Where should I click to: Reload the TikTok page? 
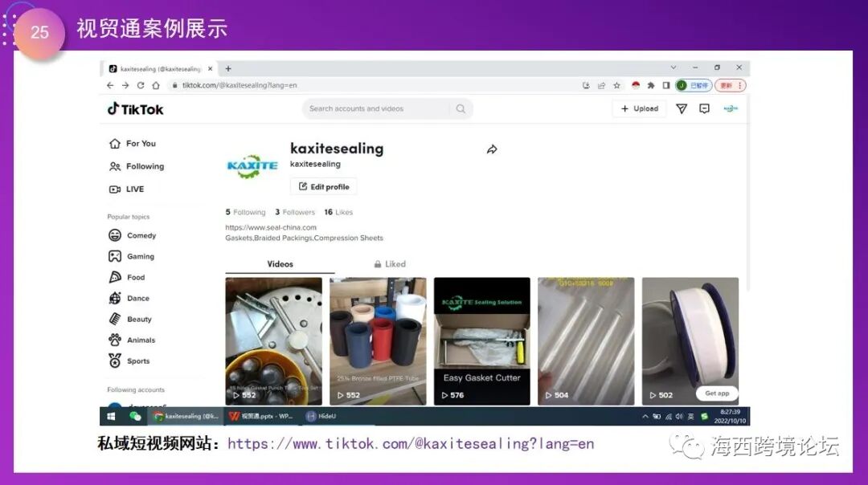[141, 85]
